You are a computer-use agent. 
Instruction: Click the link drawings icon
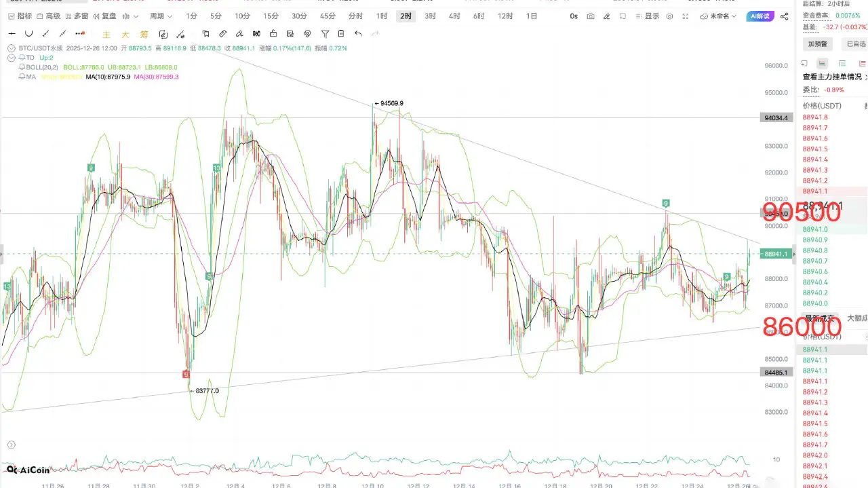point(307,33)
